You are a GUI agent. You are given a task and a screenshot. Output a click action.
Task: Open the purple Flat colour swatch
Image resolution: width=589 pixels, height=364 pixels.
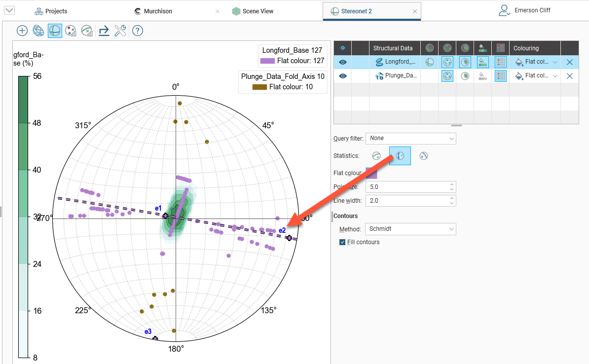tap(371, 173)
